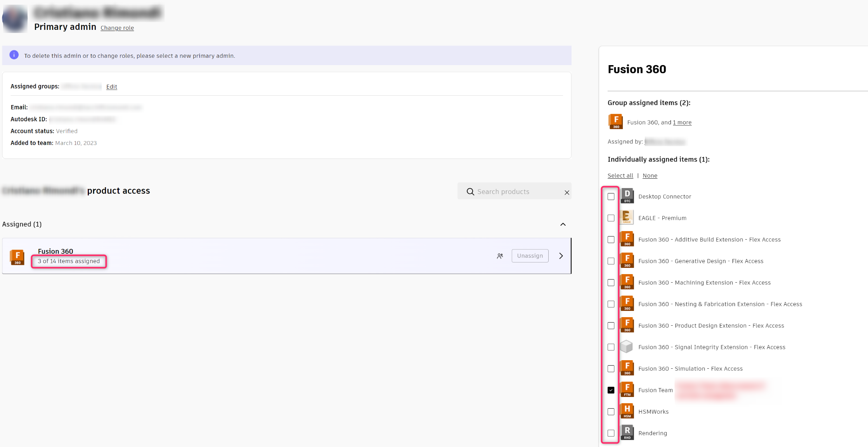This screenshot has width=868, height=447.
Task: Expand the Fusion 360 row with the right chevron
Action: [x=561, y=256]
